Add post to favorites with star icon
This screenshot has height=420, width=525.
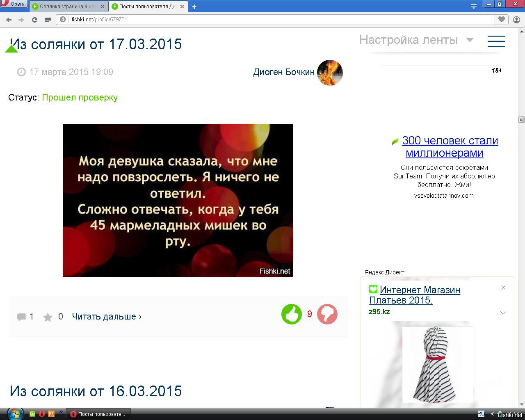48,317
